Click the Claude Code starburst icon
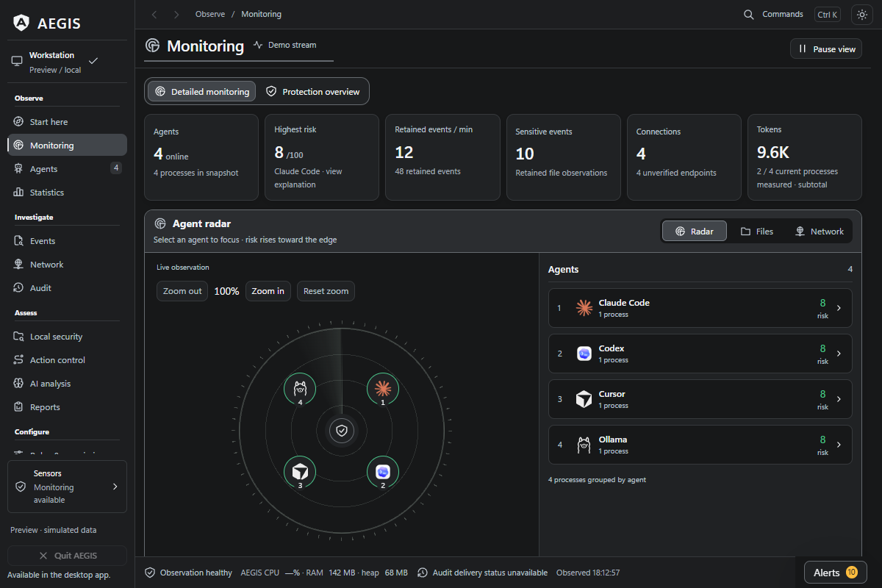The image size is (882, 588). 584,308
